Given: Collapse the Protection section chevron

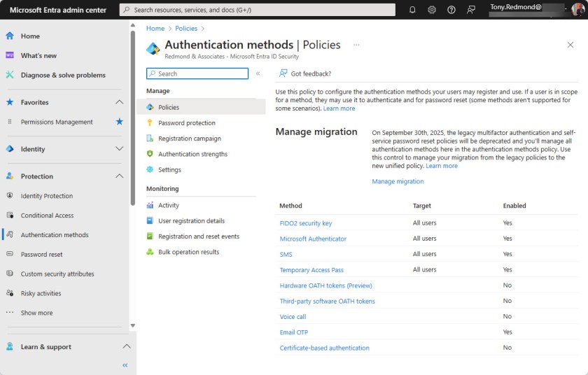Looking at the screenshot, I should pyautogui.click(x=119, y=176).
